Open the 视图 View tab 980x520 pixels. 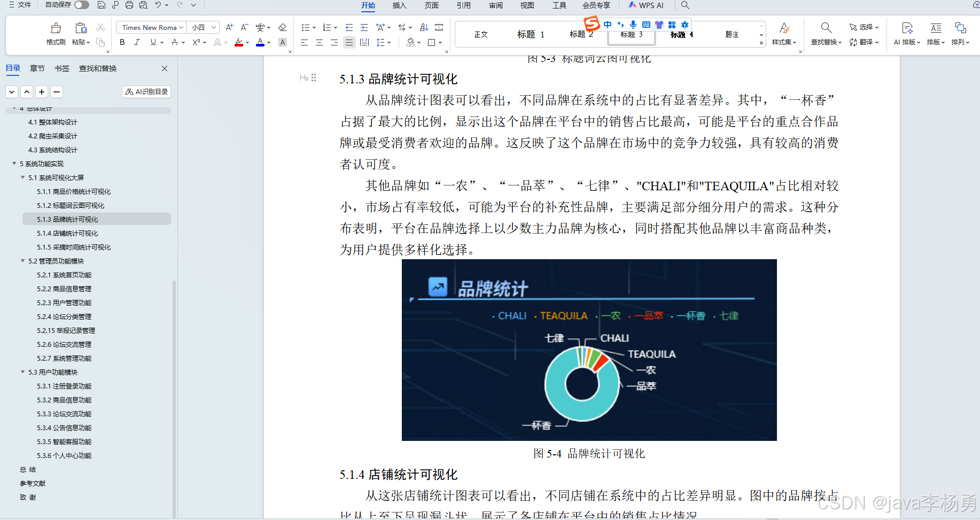527,5
